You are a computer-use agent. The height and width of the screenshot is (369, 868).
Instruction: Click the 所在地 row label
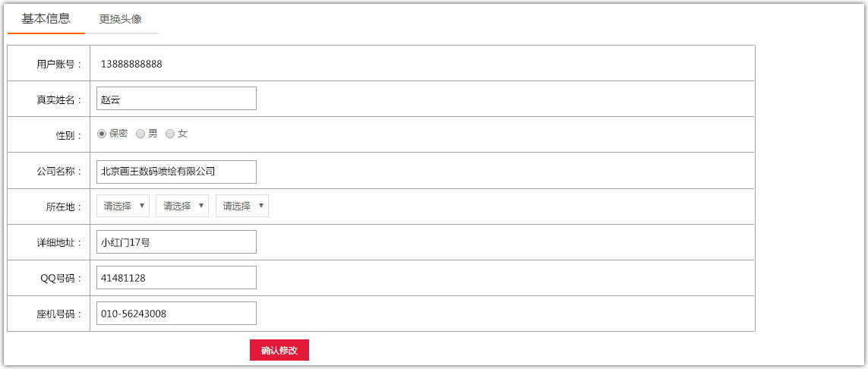pyautogui.click(x=64, y=207)
